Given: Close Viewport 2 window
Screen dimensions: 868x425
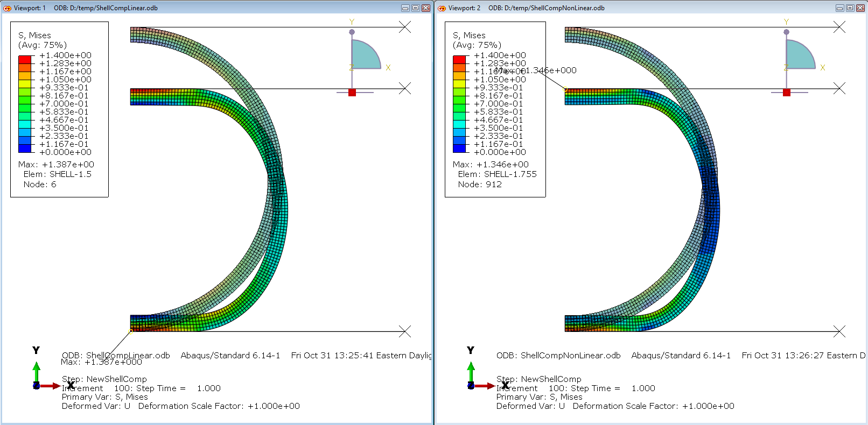Looking at the screenshot, I should tap(860, 8).
